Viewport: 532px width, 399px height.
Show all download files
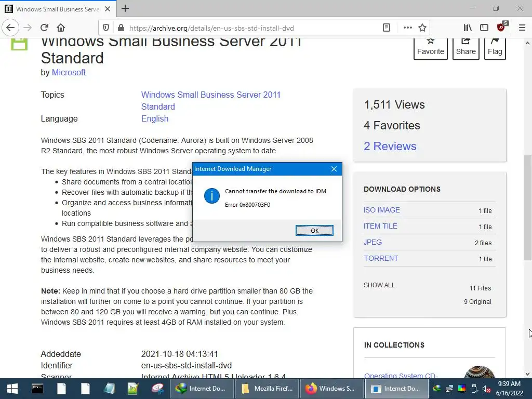click(379, 285)
